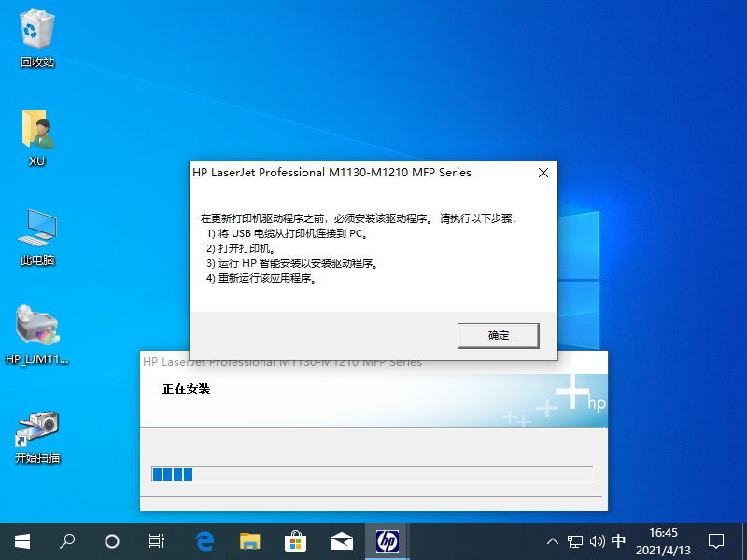Expand hidden tray icons chevron
This screenshot has height=560, width=747.
click(x=553, y=541)
